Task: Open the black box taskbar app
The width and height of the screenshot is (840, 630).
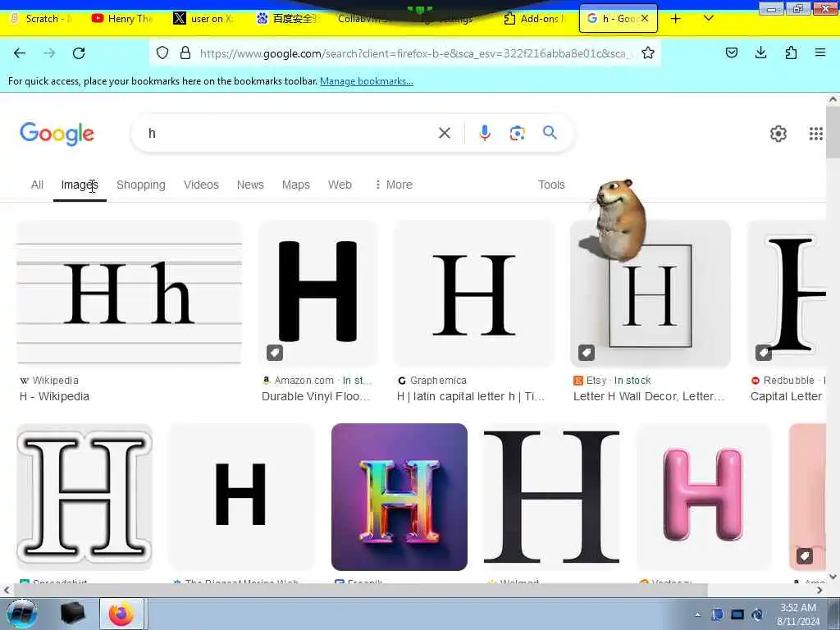Action: pyautogui.click(x=73, y=614)
